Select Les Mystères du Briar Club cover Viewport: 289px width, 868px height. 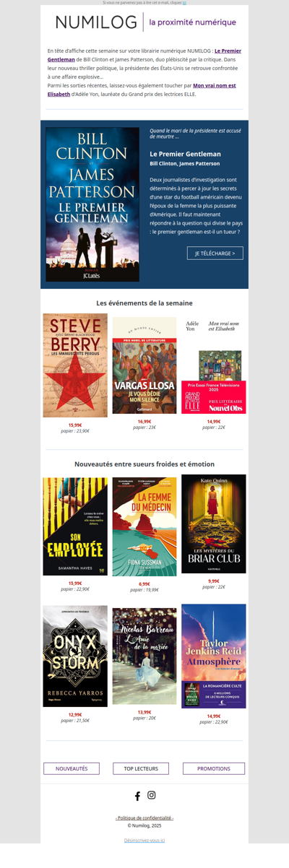[x=214, y=524]
